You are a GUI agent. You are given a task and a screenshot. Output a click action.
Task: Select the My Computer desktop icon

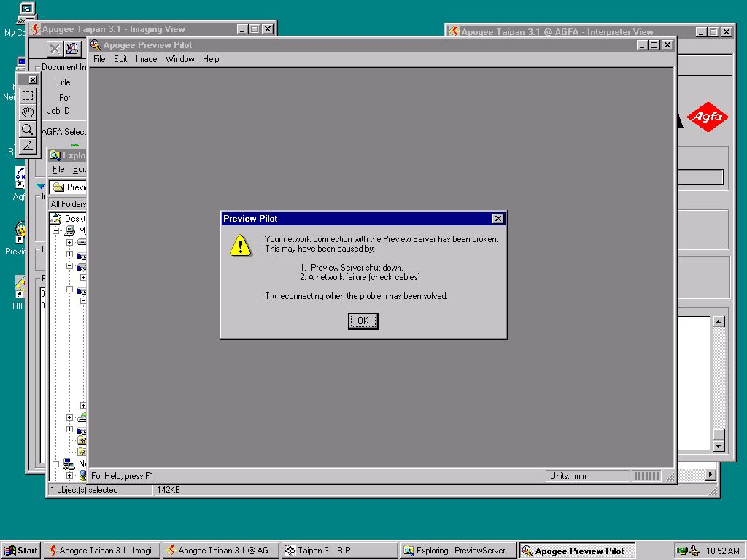click(27, 12)
